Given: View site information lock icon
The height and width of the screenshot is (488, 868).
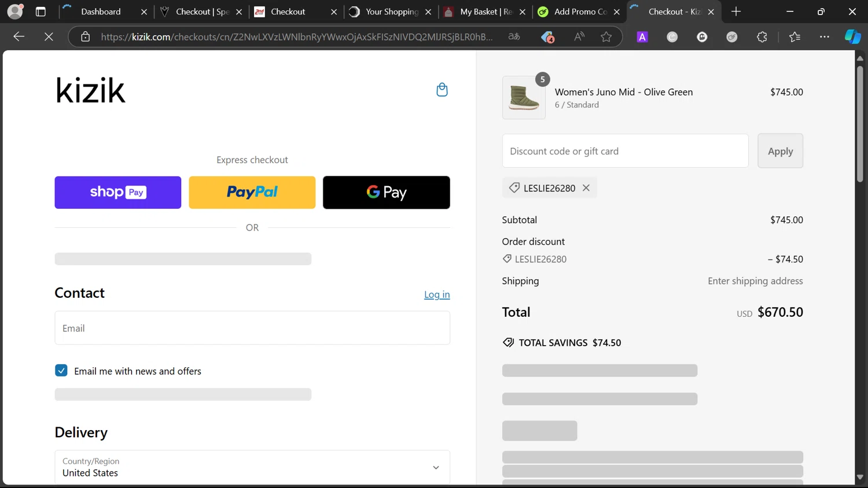Looking at the screenshot, I should point(85,36).
